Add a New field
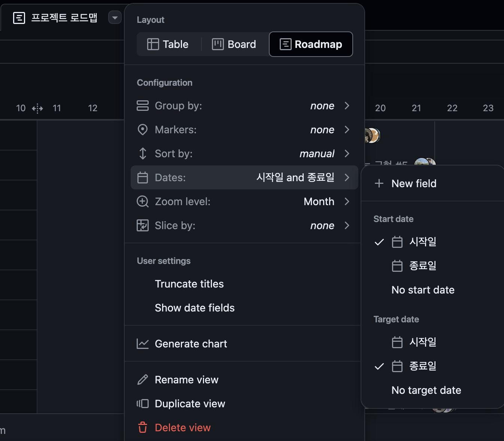Viewport: 504px width, 441px height. pyautogui.click(x=432, y=183)
